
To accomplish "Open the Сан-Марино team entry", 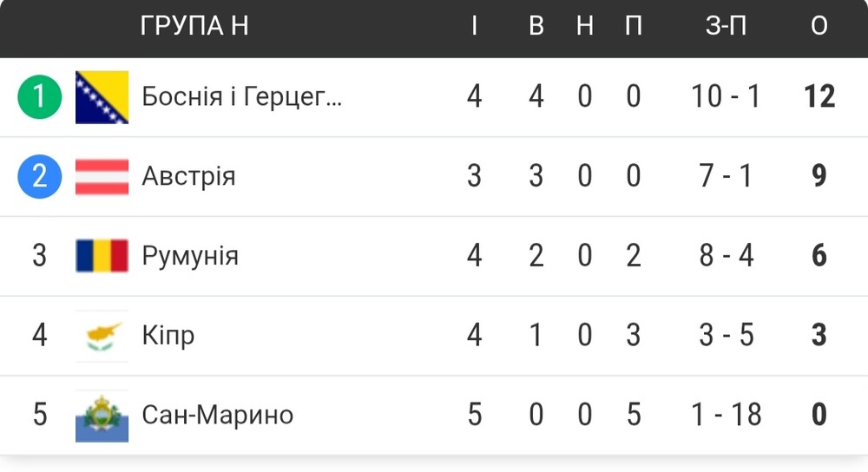I will coord(218,415).
